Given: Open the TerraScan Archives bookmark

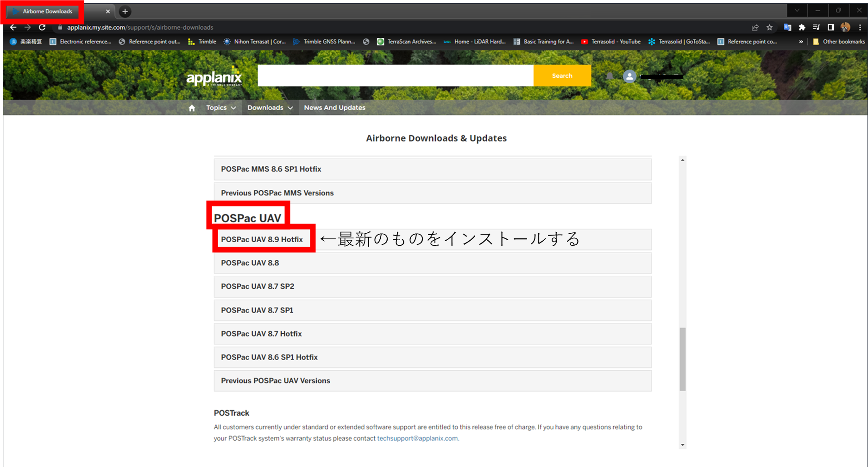Looking at the screenshot, I should click(407, 42).
